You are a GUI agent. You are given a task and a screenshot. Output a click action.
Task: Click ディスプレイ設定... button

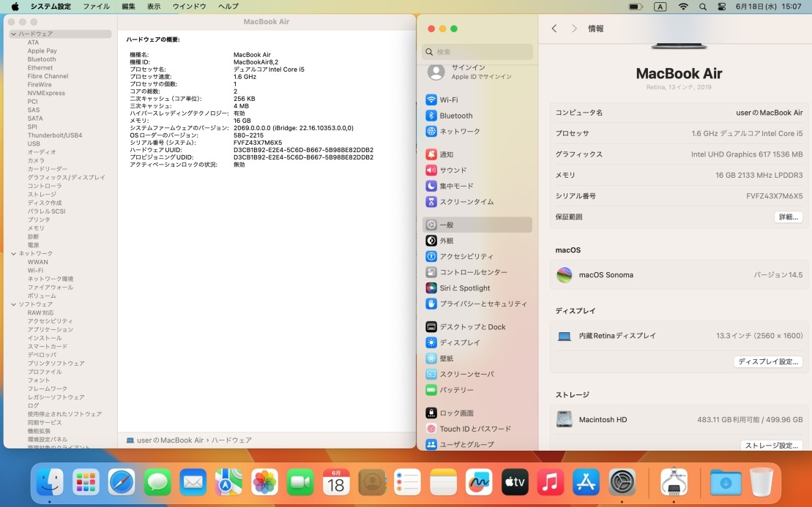tap(768, 361)
